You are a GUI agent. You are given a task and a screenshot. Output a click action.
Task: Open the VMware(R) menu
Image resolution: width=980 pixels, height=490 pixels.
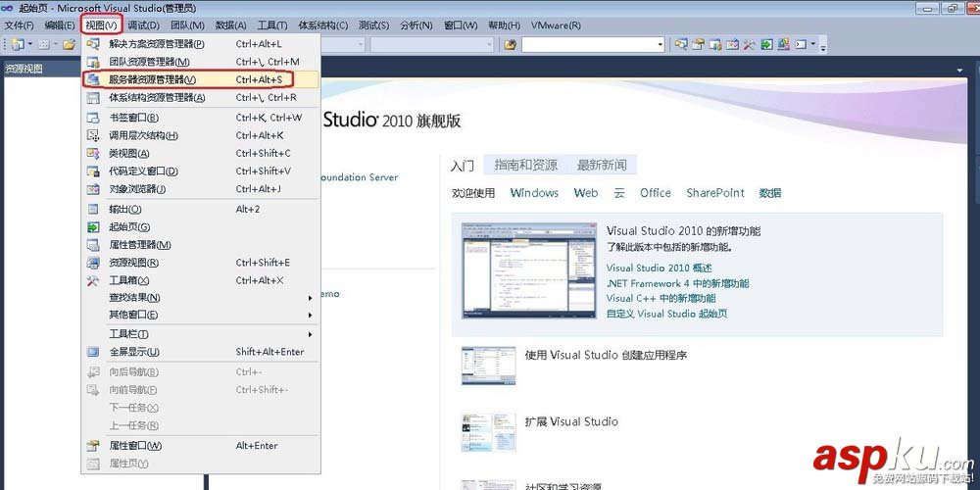(x=556, y=25)
